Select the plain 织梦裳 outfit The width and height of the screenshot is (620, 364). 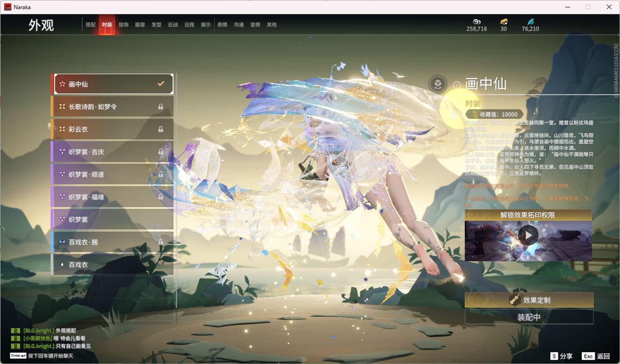(x=113, y=219)
